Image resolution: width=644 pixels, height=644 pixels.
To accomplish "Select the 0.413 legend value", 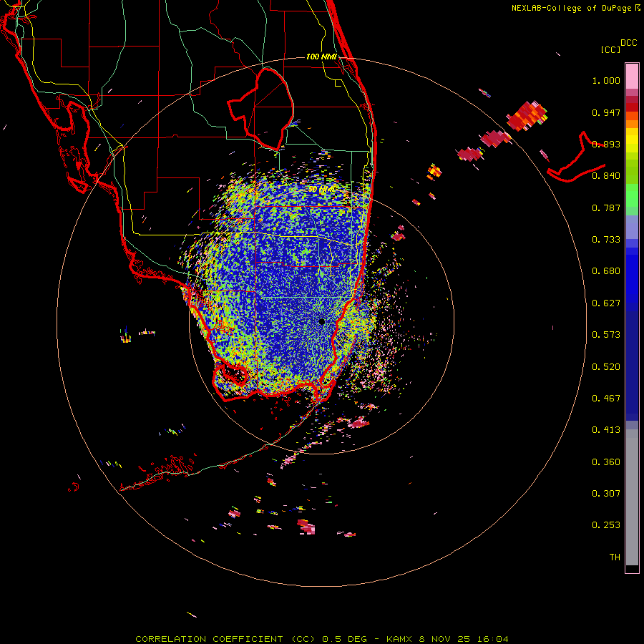I will (606, 430).
